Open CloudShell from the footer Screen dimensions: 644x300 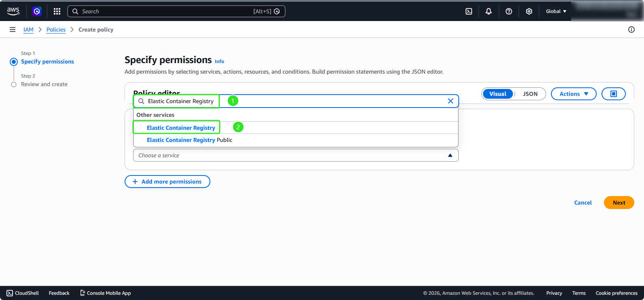coord(23,293)
